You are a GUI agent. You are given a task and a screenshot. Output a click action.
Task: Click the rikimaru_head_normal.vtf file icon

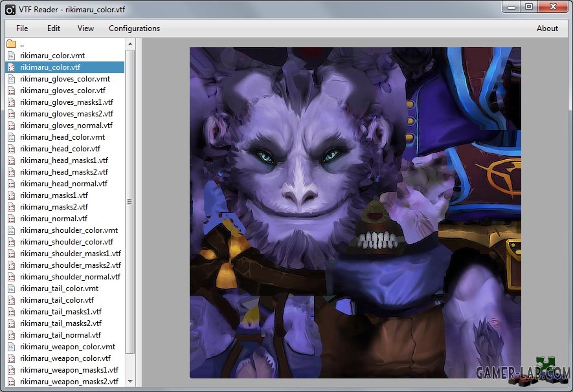point(11,184)
